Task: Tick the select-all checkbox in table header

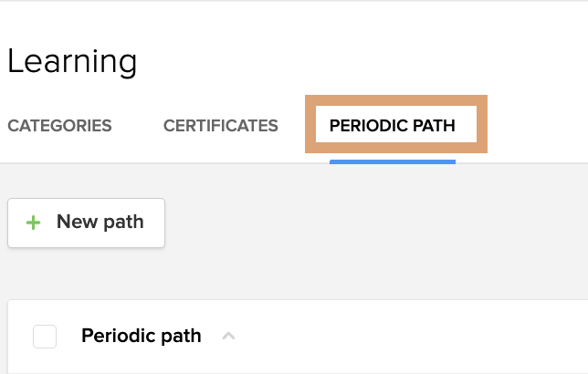Action: tap(45, 337)
